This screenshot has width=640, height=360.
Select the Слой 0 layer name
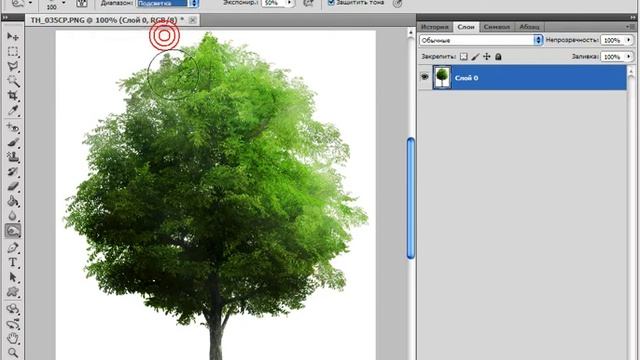pos(466,78)
